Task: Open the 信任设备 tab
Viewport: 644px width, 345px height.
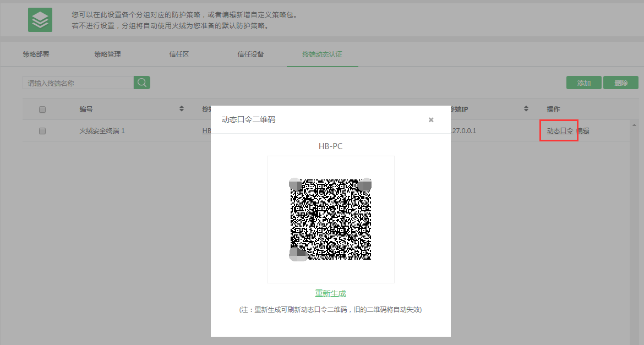Action: coord(250,54)
